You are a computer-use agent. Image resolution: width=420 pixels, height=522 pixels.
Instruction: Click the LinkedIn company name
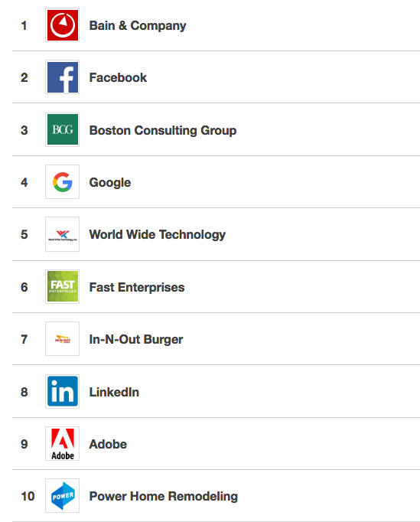[x=114, y=392]
